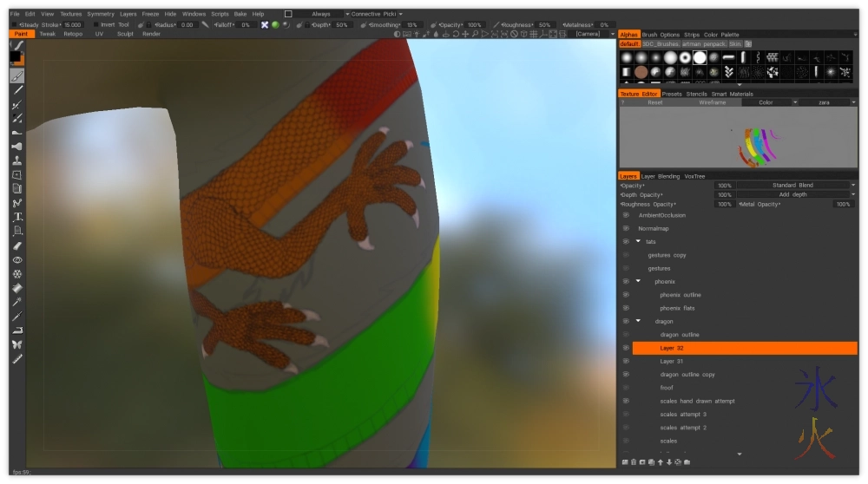Enable the Steady Stroke checkbox

pos(13,25)
